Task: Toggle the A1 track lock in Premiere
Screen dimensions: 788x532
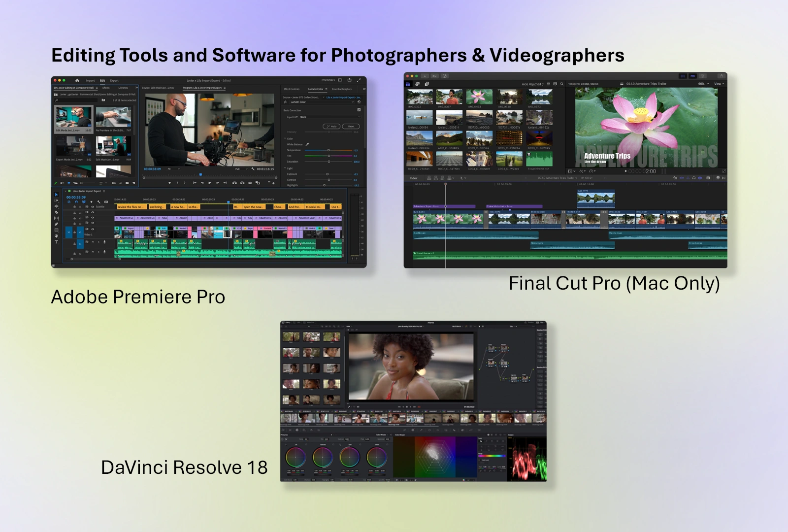Action: 74,244
